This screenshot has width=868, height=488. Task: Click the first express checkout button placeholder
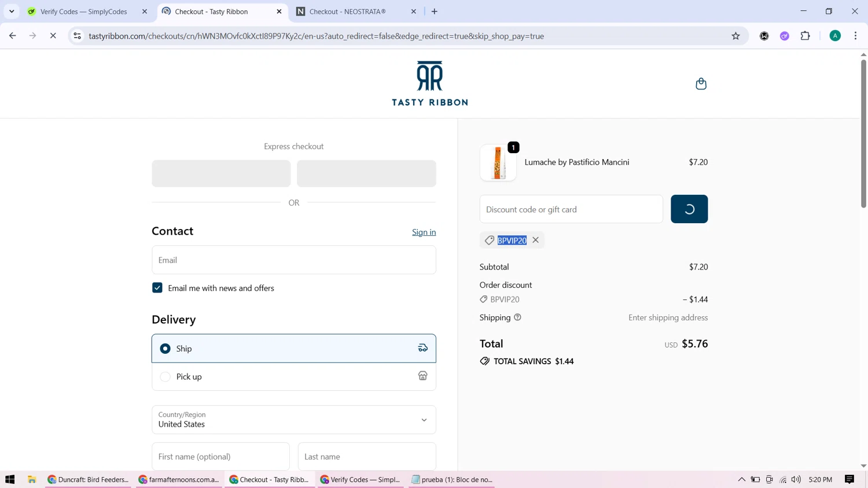pyautogui.click(x=221, y=173)
